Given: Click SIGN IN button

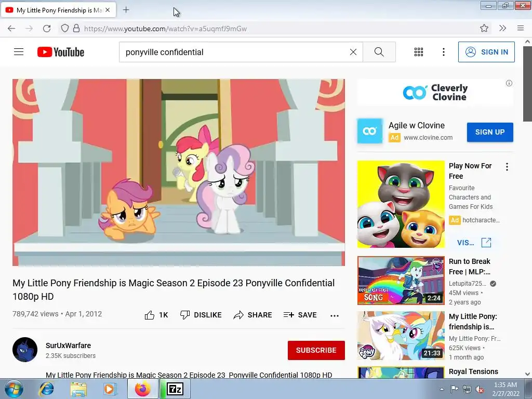Looking at the screenshot, I should (486, 52).
